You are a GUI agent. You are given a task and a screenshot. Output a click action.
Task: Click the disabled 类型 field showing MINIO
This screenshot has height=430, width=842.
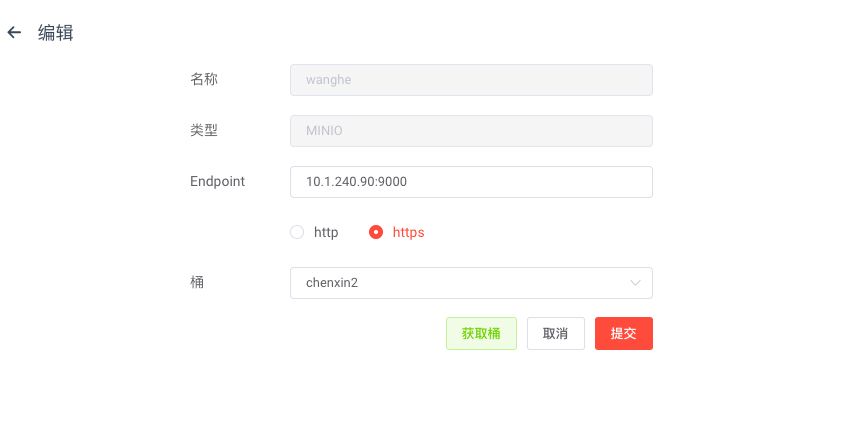click(x=471, y=131)
